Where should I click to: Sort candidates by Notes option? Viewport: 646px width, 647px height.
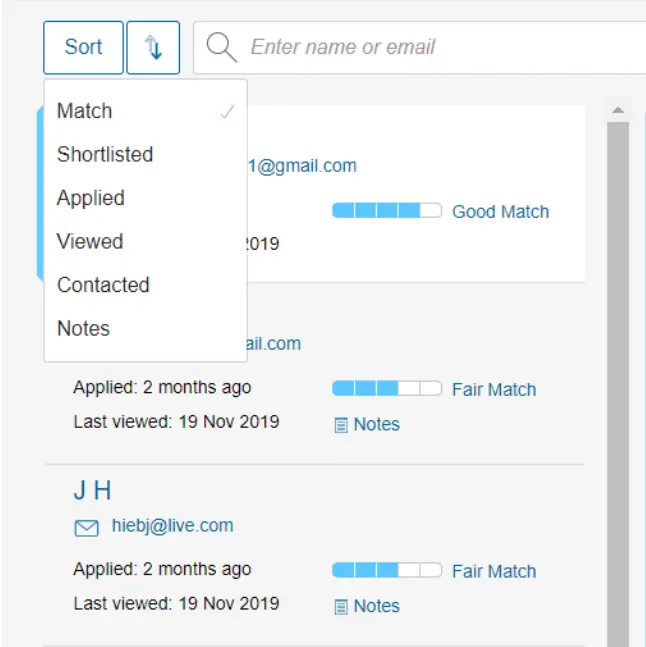click(x=146, y=328)
